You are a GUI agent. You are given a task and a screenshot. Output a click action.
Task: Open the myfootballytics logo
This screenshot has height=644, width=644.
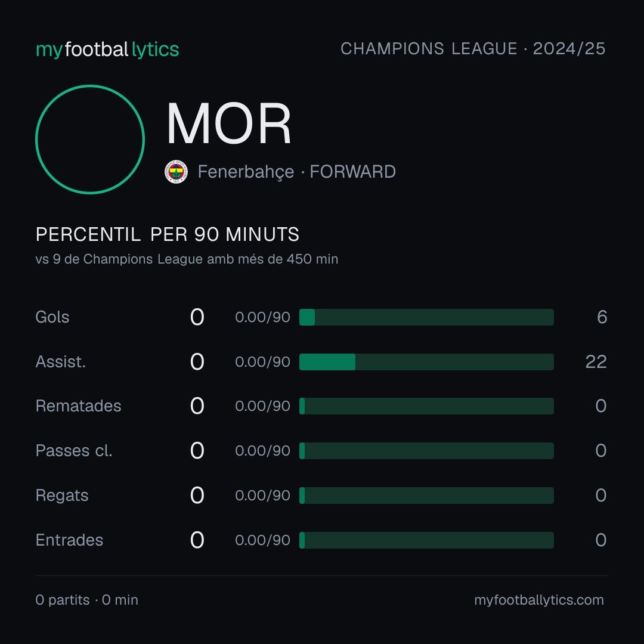107,49
